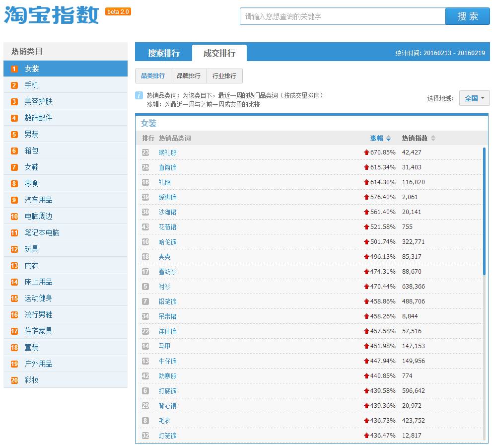Viewport: 492px width, 448px height.
Task: Click orange number 2 badge beside 手机
Action: 14,85
